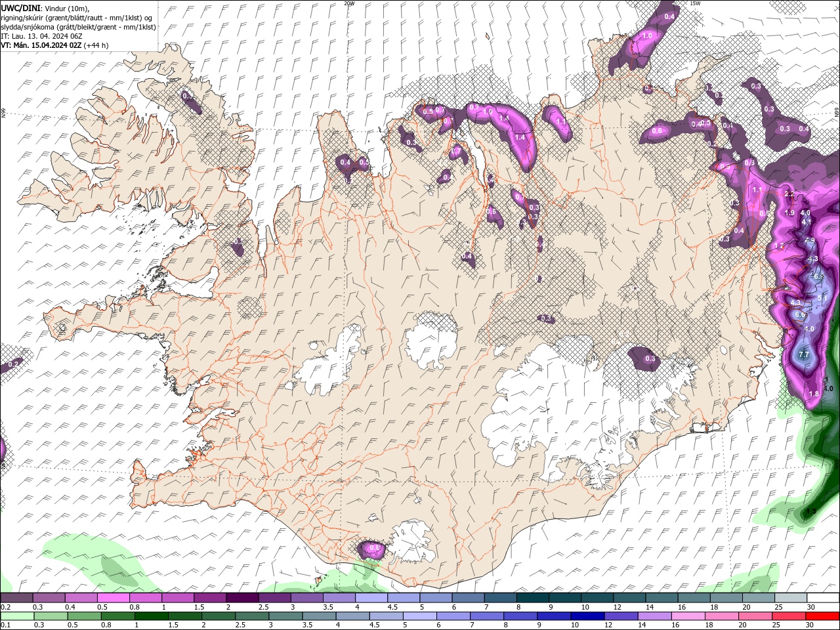Select the 'VT: Mán. 15.04.2024 02Z' valid time

point(41,45)
